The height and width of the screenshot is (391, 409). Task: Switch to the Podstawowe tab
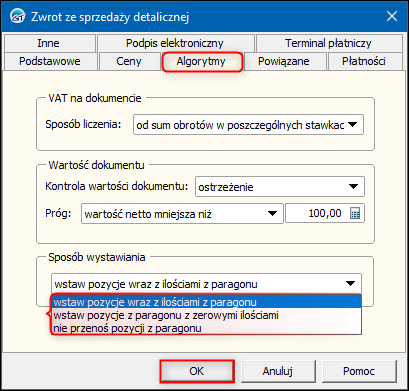50,61
